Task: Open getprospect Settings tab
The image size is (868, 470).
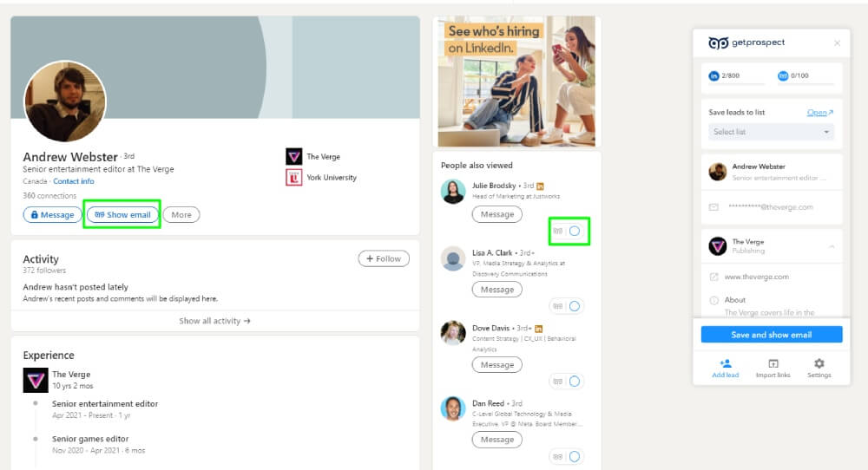Action: pos(819,369)
